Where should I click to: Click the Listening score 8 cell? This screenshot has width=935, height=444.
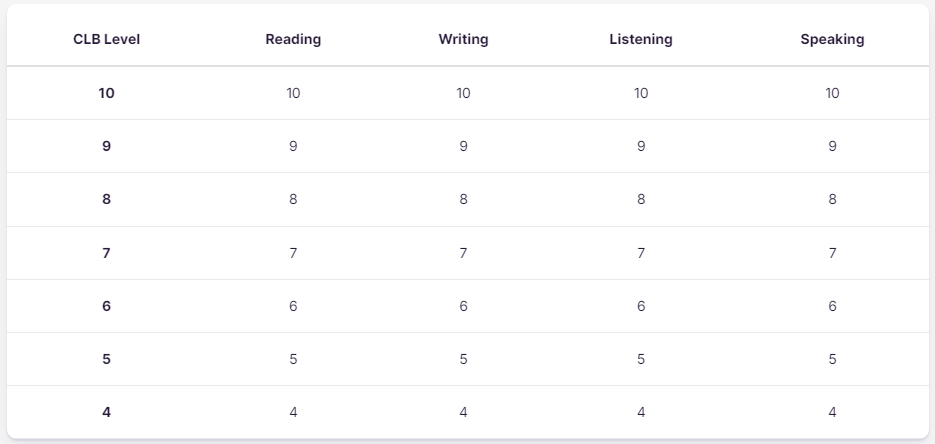[x=640, y=199]
